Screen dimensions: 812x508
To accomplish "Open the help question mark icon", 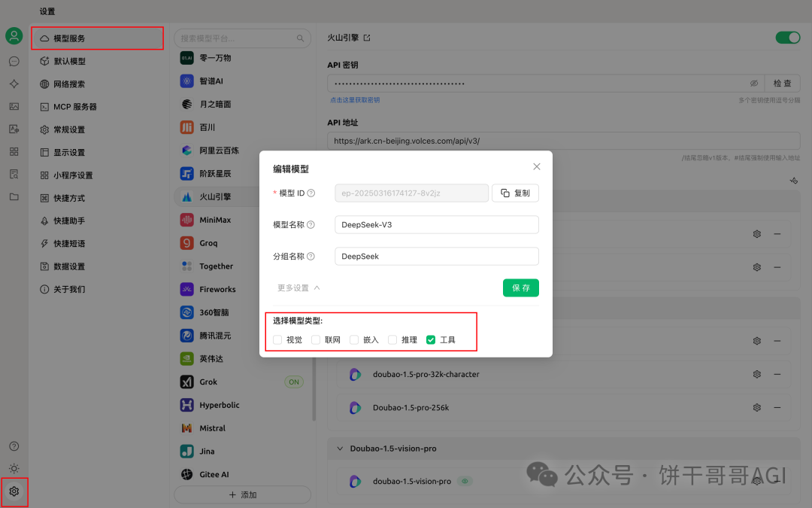I will 14,446.
